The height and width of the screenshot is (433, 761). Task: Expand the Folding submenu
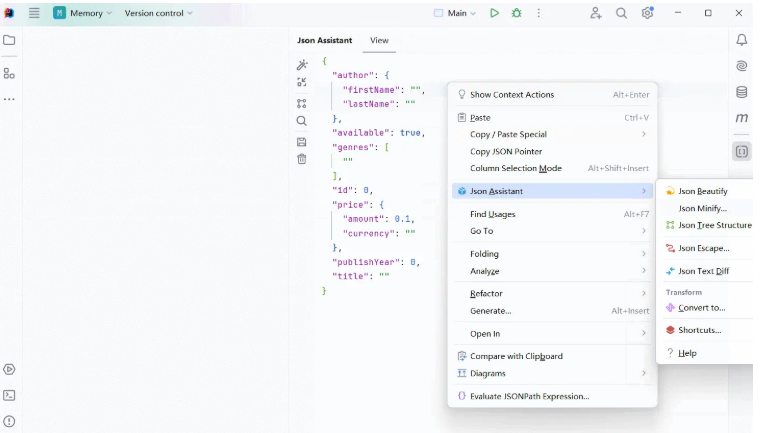pos(552,254)
